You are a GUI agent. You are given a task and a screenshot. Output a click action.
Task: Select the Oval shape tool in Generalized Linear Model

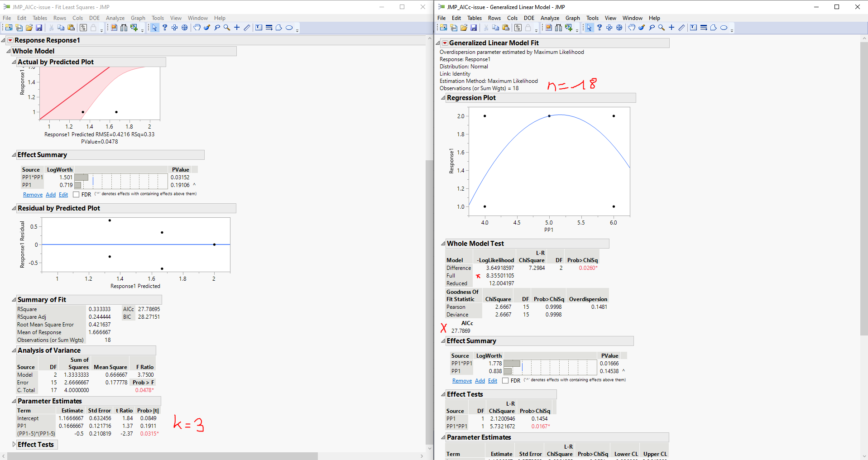point(724,28)
